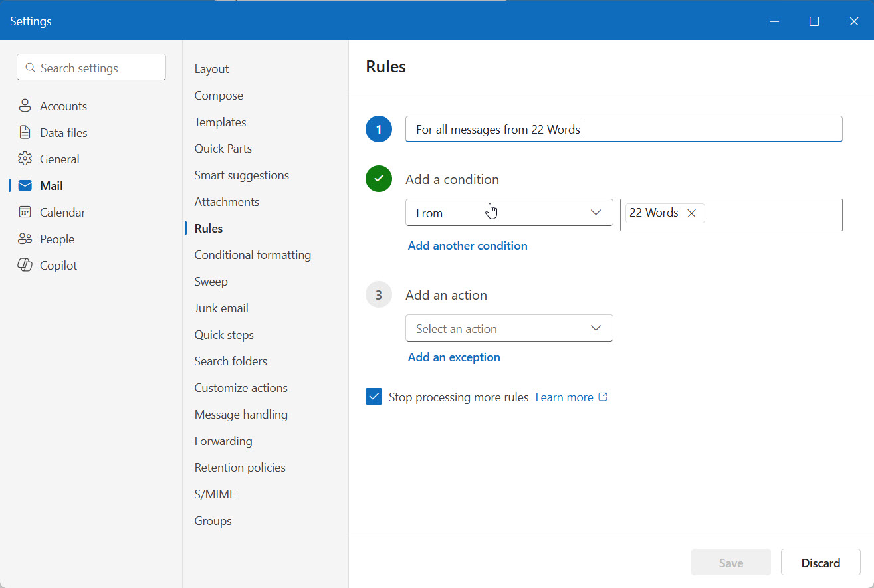Open the Learn more link
The width and height of the screenshot is (874, 588).
click(564, 397)
